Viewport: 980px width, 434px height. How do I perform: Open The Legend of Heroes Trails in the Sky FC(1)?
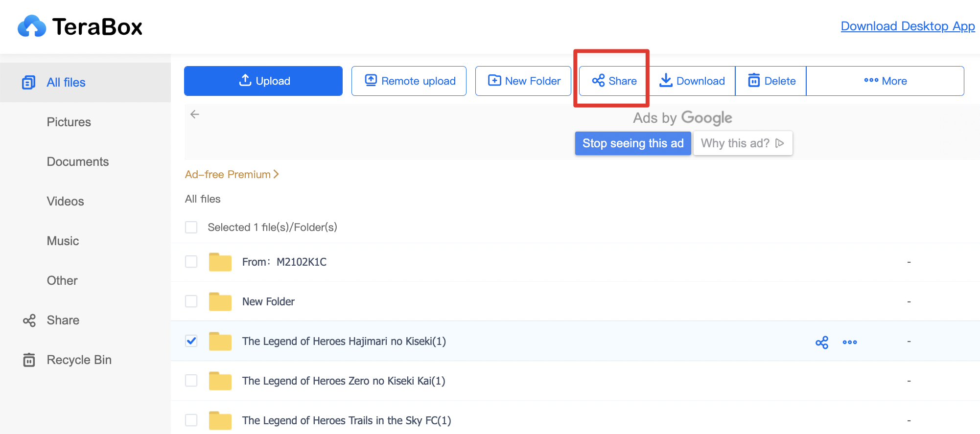tap(347, 420)
